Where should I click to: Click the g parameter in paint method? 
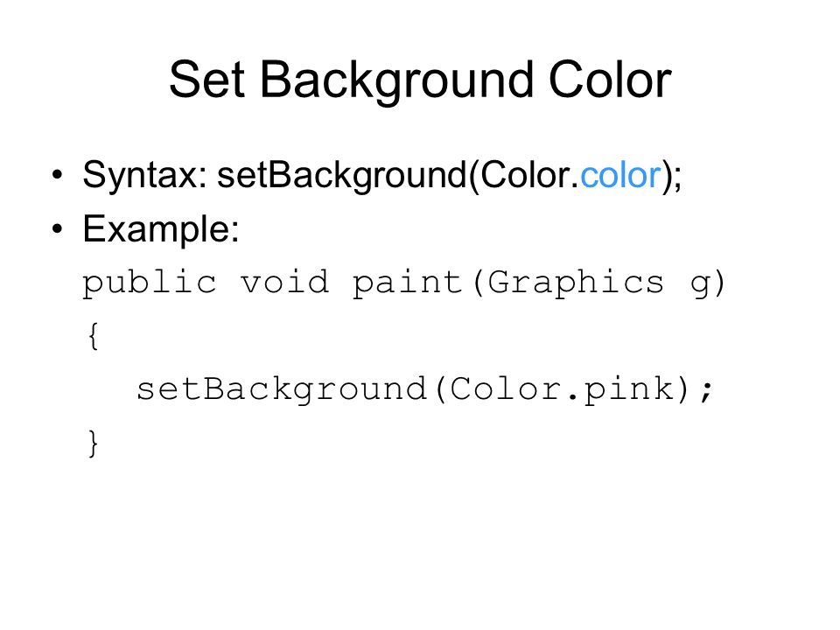(701, 285)
